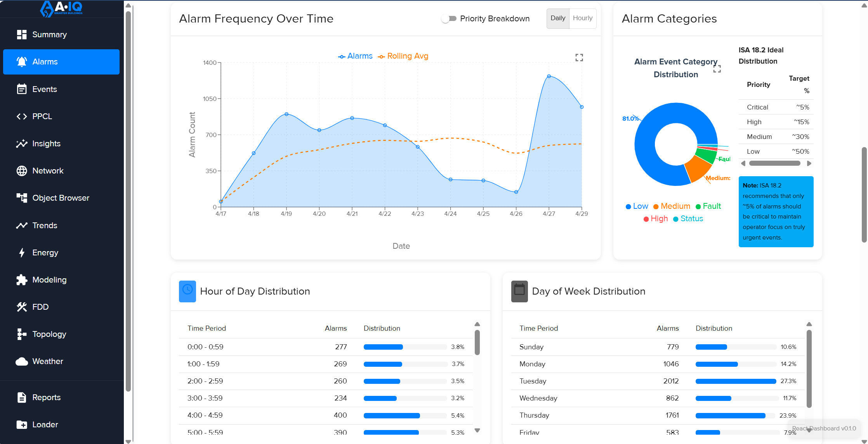
Task: Click the '2012' Tuesday alarm count
Action: coord(671,381)
